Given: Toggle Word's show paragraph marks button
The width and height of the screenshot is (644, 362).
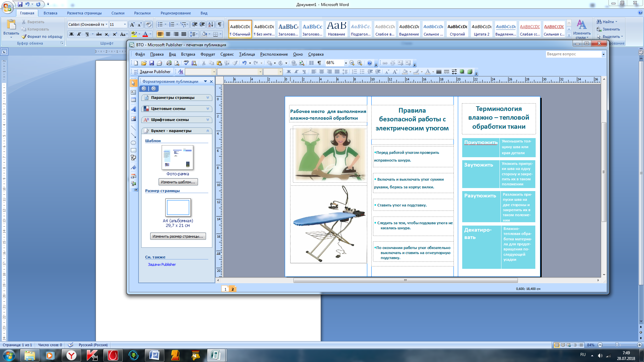Looking at the screenshot, I should 220,24.
